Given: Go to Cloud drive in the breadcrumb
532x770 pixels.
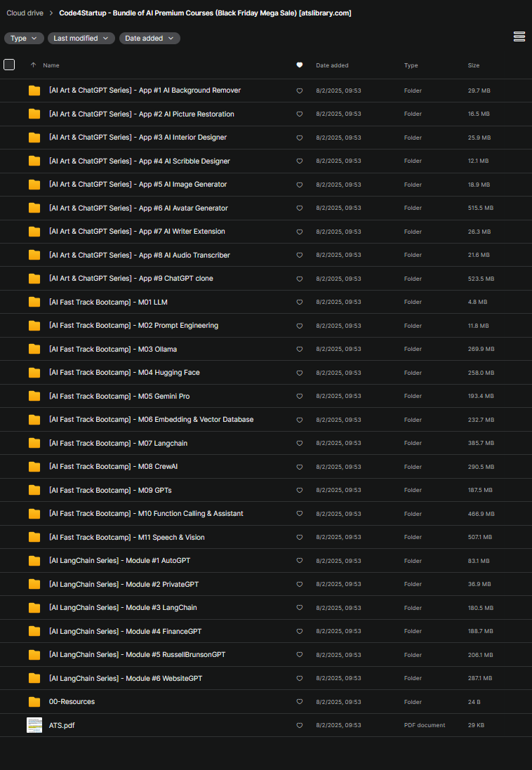Looking at the screenshot, I should tap(25, 13).
